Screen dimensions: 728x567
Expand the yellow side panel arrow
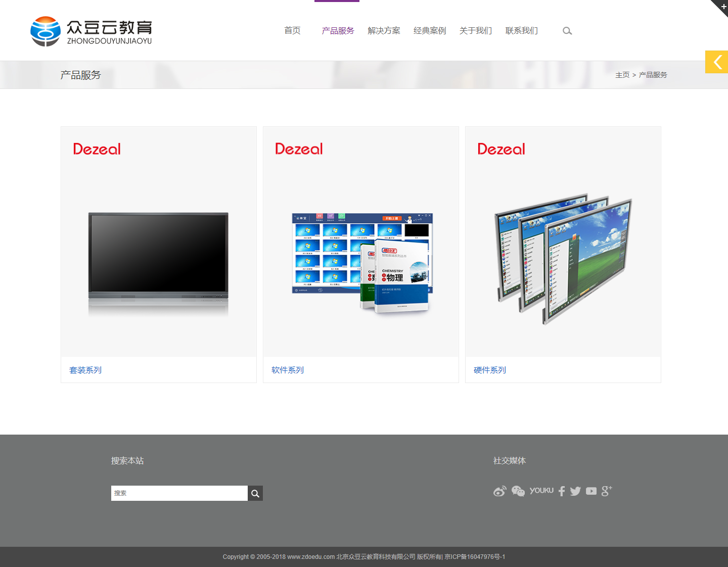coord(716,62)
